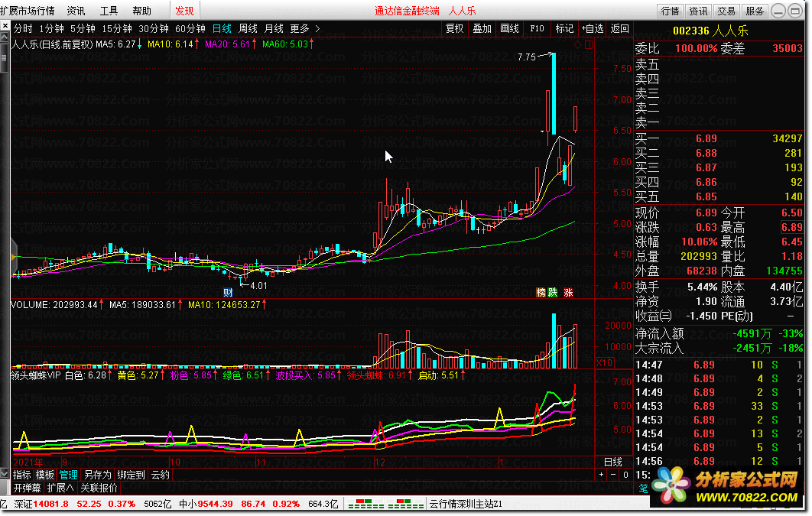Screen dimensions: 812x516
Task: Click the red 涨 marker icon
Action: (568, 293)
